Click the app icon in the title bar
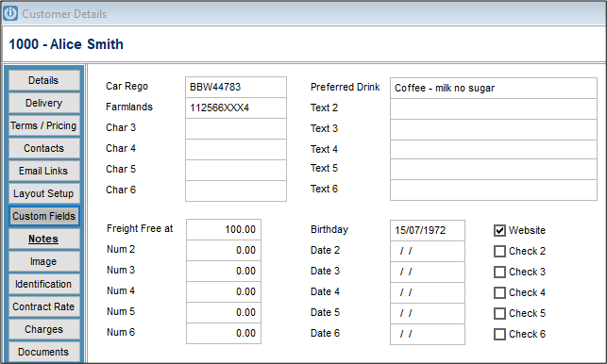607x364 pixels. coord(10,13)
